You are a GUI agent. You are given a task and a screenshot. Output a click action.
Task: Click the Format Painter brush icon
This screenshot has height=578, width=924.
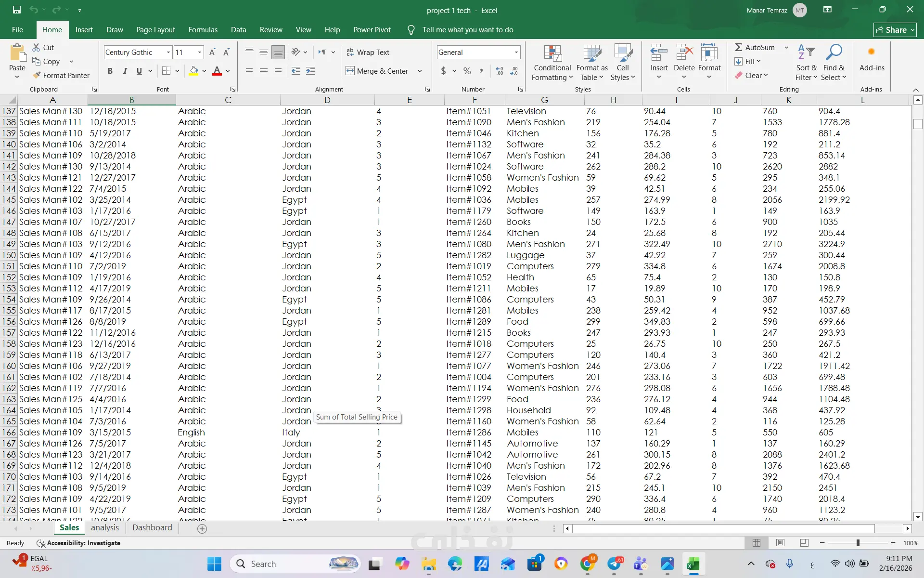coord(37,75)
